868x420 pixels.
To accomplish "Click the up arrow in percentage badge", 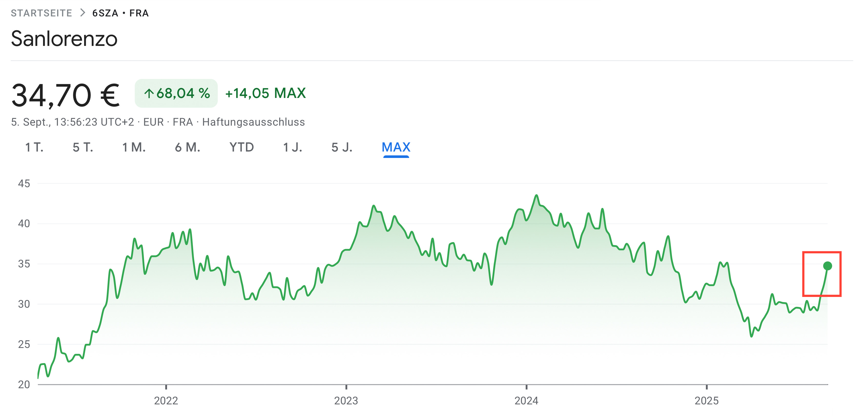I will (149, 93).
